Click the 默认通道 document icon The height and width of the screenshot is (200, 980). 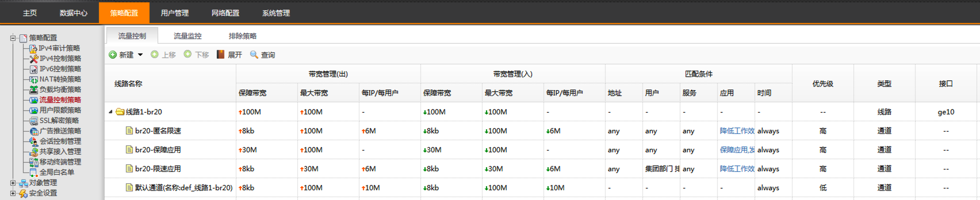(129, 187)
